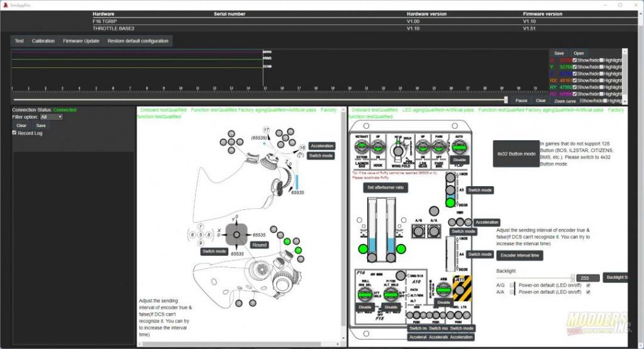Enable Highlight for the RZ axis curve
Image resolution: width=644 pixels, height=349 pixels.
click(601, 94)
